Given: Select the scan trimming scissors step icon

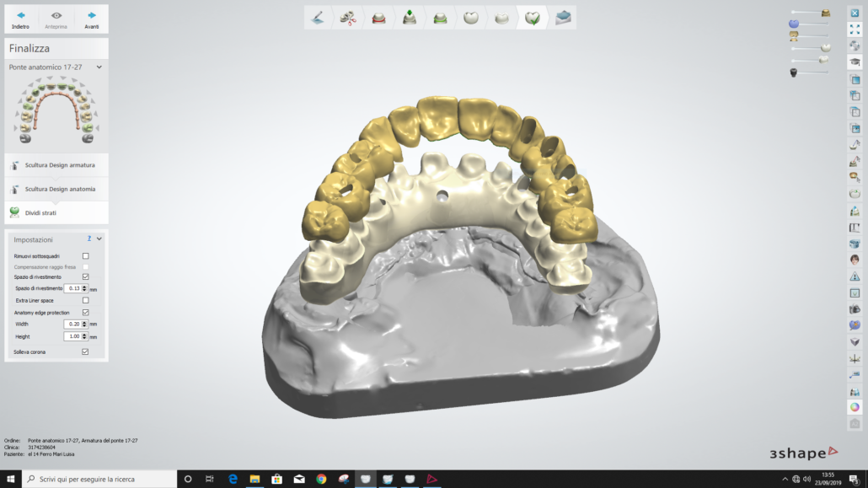Looking at the screenshot, I should pos(347,18).
